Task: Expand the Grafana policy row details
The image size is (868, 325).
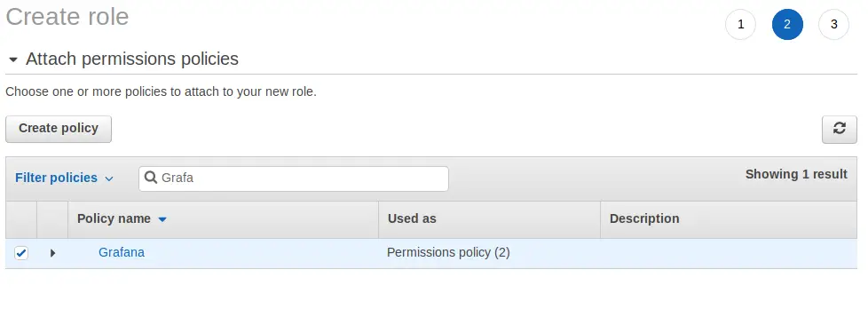Action: [x=52, y=253]
